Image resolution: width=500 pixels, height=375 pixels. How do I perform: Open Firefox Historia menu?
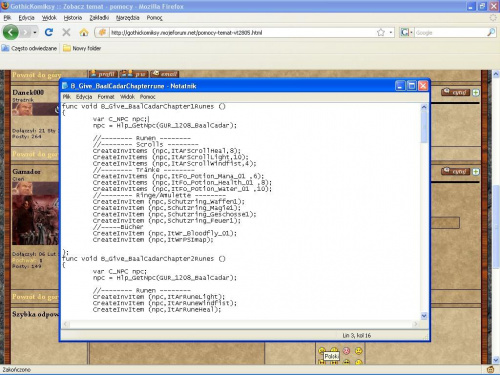point(73,18)
